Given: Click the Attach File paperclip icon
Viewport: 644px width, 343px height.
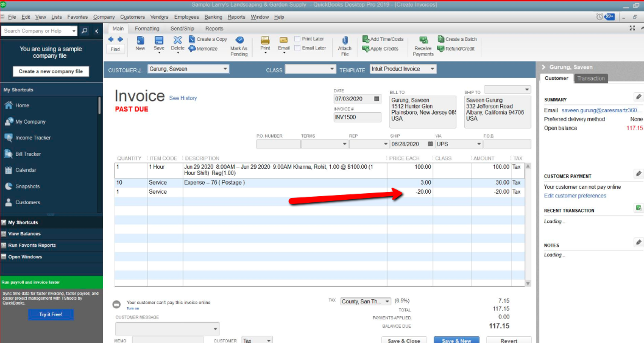Looking at the screenshot, I should 344,40.
